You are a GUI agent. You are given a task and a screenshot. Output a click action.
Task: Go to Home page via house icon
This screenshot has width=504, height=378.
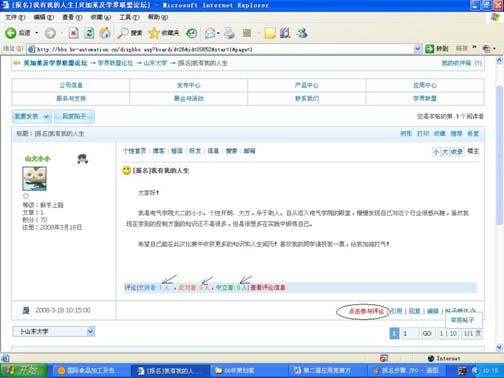pyautogui.click(x=105, y=33)
